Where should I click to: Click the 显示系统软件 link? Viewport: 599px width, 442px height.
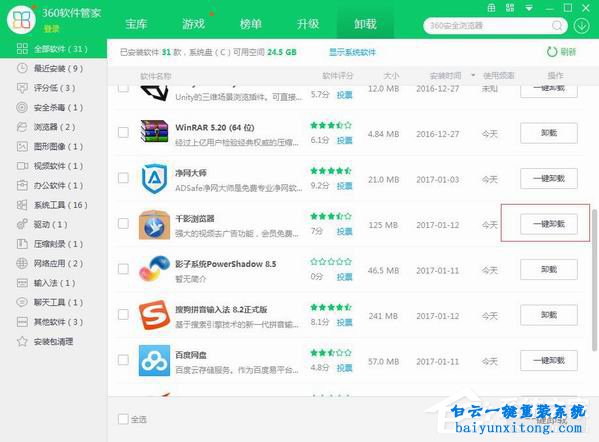click(352, 52)
